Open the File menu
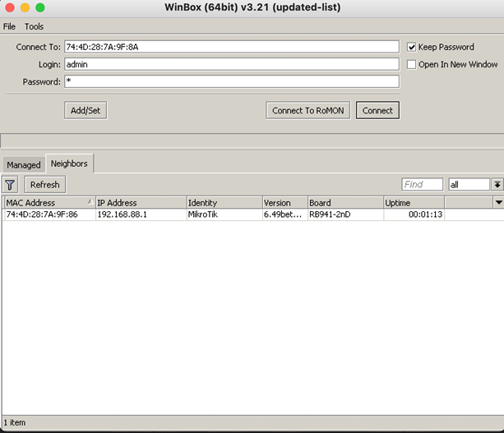This screenshot has height=433, width=504. 10,27
